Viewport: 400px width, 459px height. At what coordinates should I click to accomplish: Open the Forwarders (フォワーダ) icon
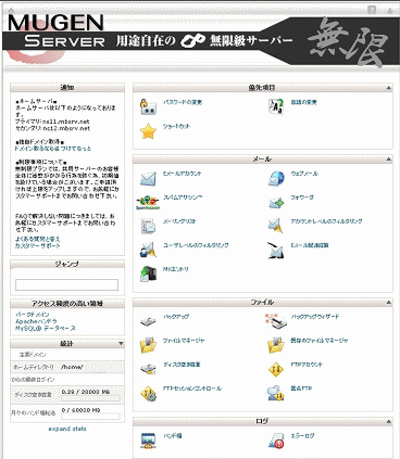pos(276,202)
